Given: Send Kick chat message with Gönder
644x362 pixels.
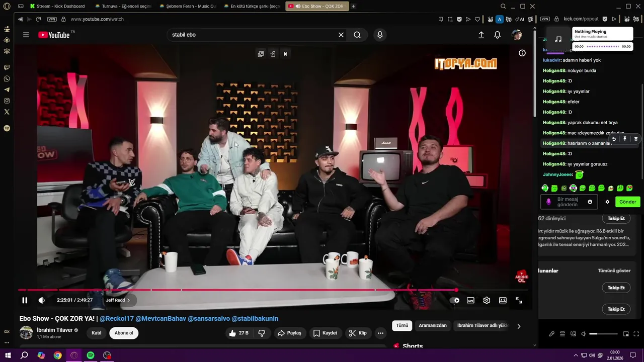Looking at the screenshot, I should 627,202.
